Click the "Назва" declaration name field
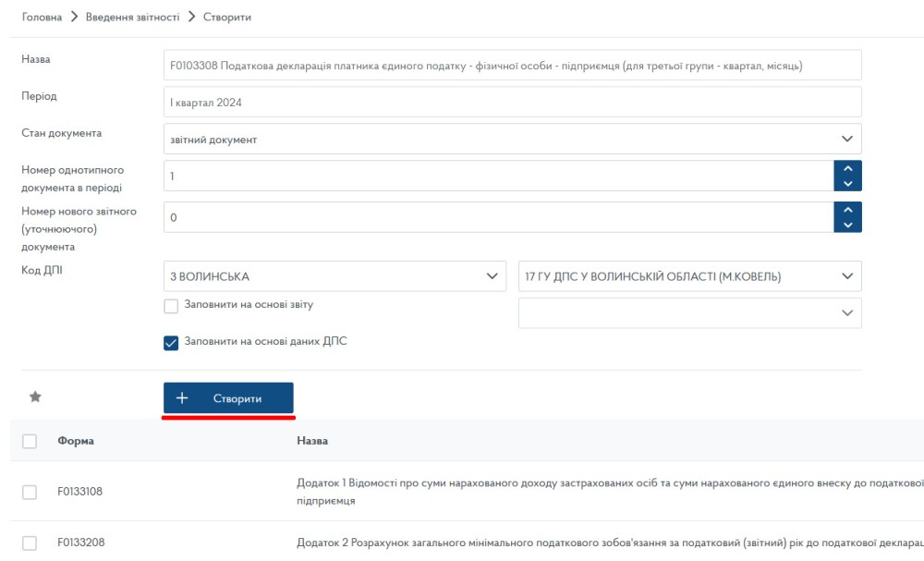Image resolution: width=924 pixels, height=561 pixels. click(x=512, y=66)
